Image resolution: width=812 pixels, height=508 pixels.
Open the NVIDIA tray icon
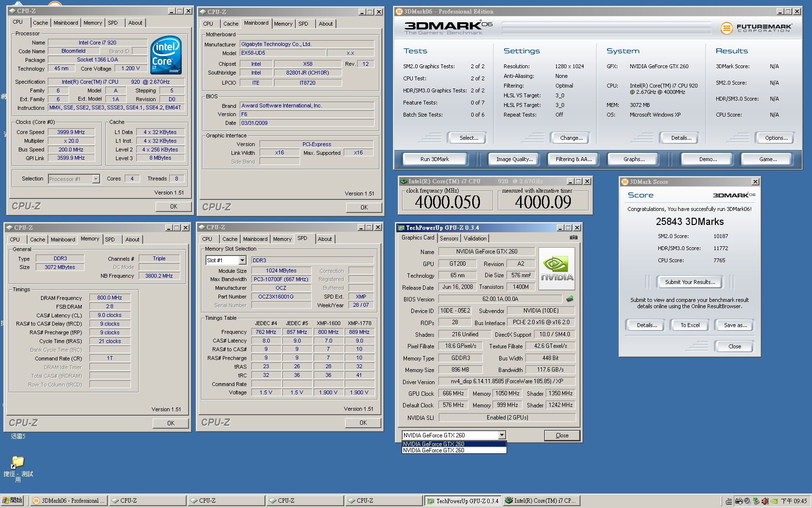click(774, 501)
